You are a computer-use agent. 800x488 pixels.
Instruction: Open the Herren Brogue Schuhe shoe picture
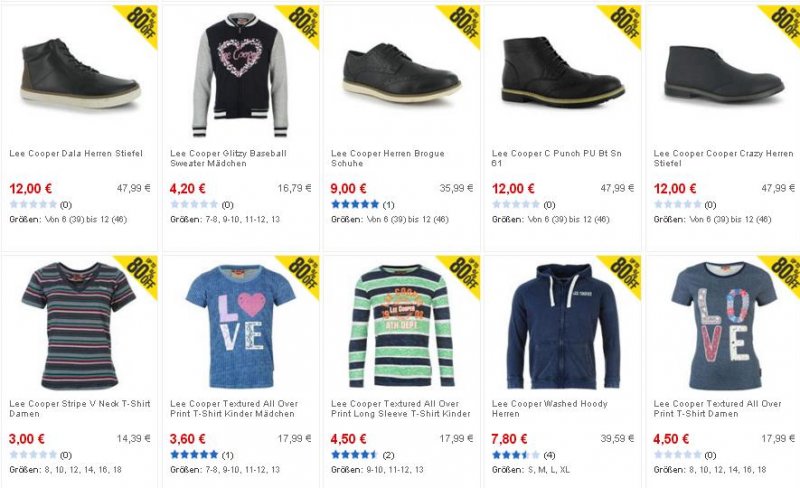(402, 72)
